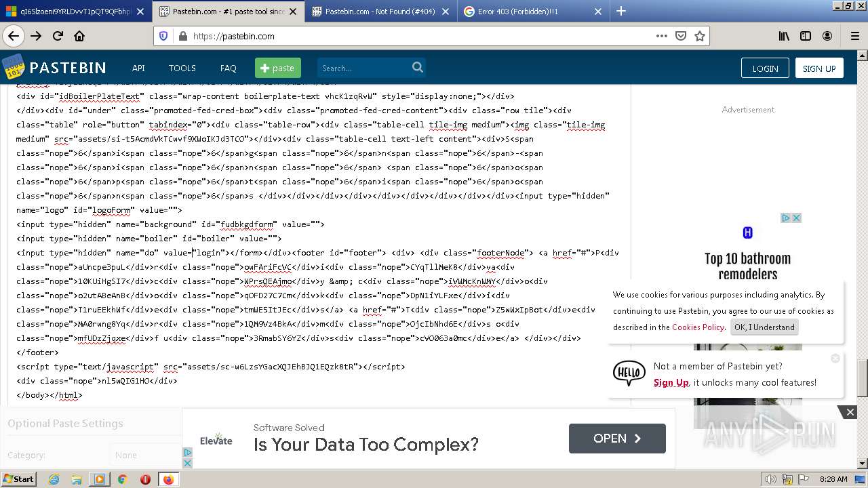Dismiss the sign-up hello popup

pyautogui.click(x=835, y=358)
